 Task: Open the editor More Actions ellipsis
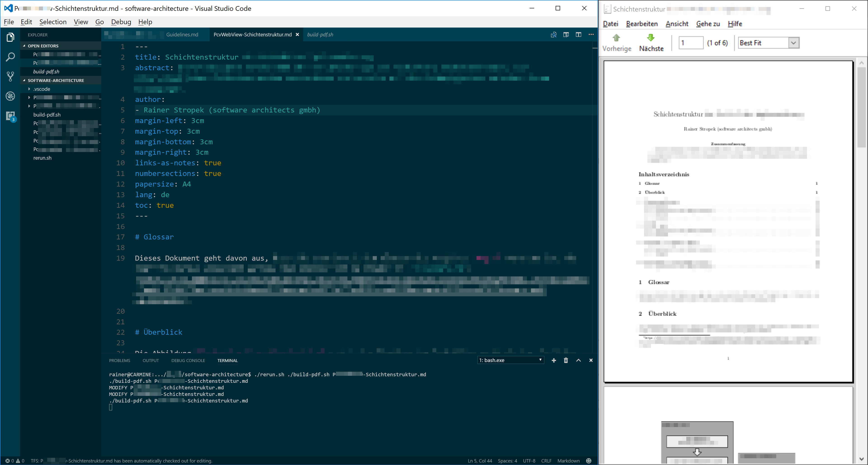(x=591, y=34)
